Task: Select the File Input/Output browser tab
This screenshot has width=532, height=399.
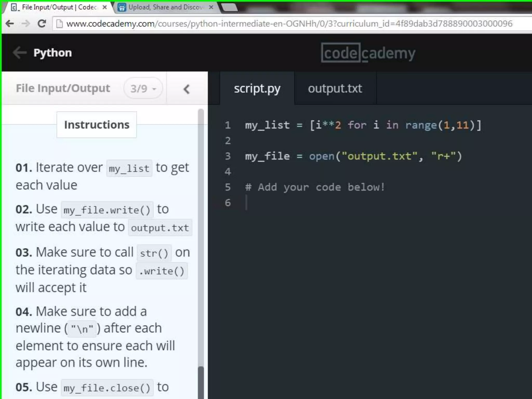Action: pyautogui.click(x=58, y=7)
